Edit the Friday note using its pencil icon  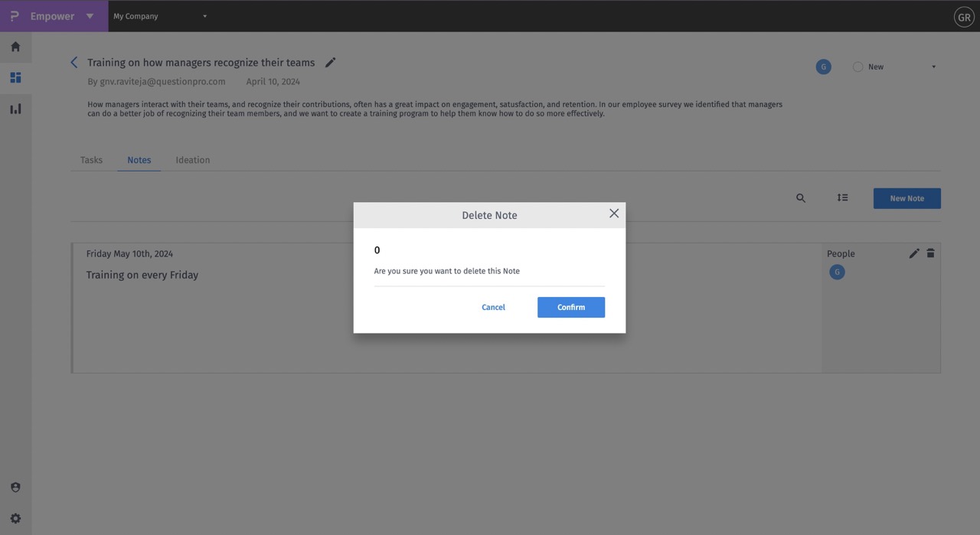pyautogui.click(x=913, y=253)
